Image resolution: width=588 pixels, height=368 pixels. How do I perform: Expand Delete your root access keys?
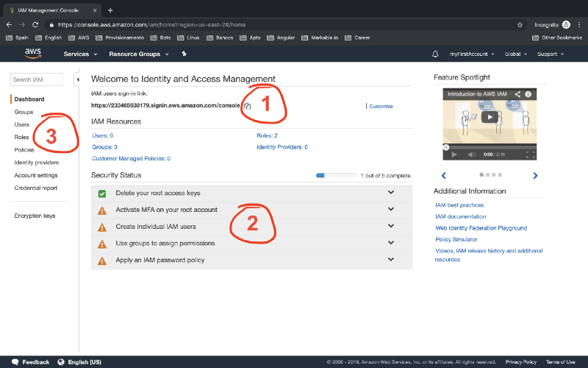(x=391, y=192)
